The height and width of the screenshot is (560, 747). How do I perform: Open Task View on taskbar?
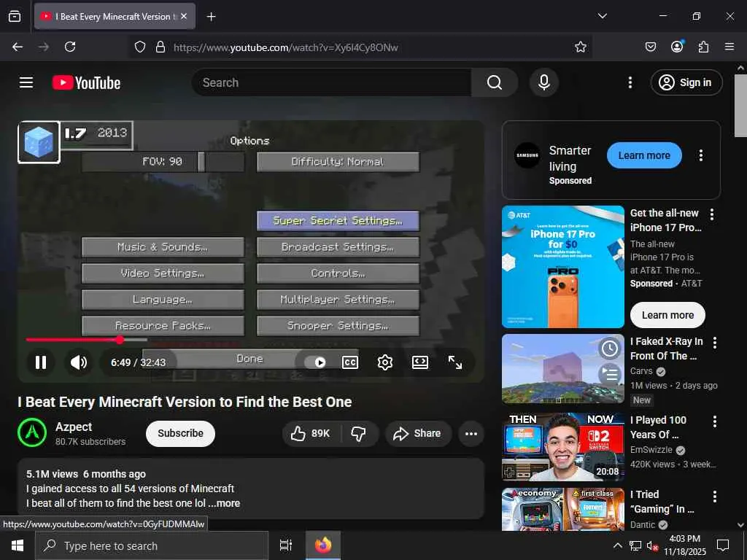click(285, 545)
